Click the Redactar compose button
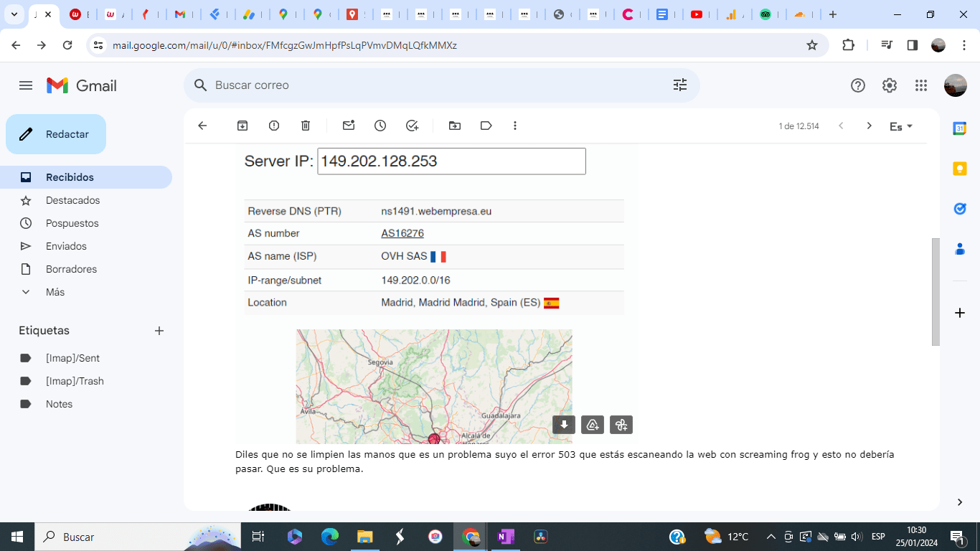The height and width of the screenshot is (551, 980). click(56, 134)
